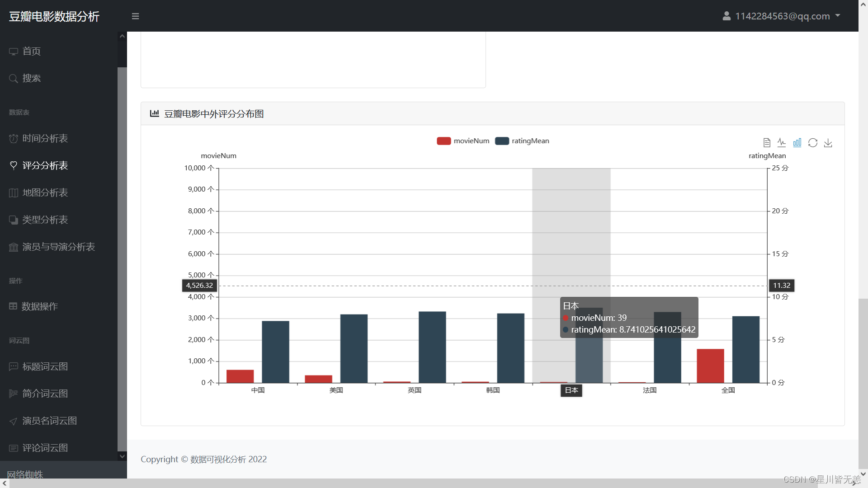Switch chart to line type icon

[782, 143]
